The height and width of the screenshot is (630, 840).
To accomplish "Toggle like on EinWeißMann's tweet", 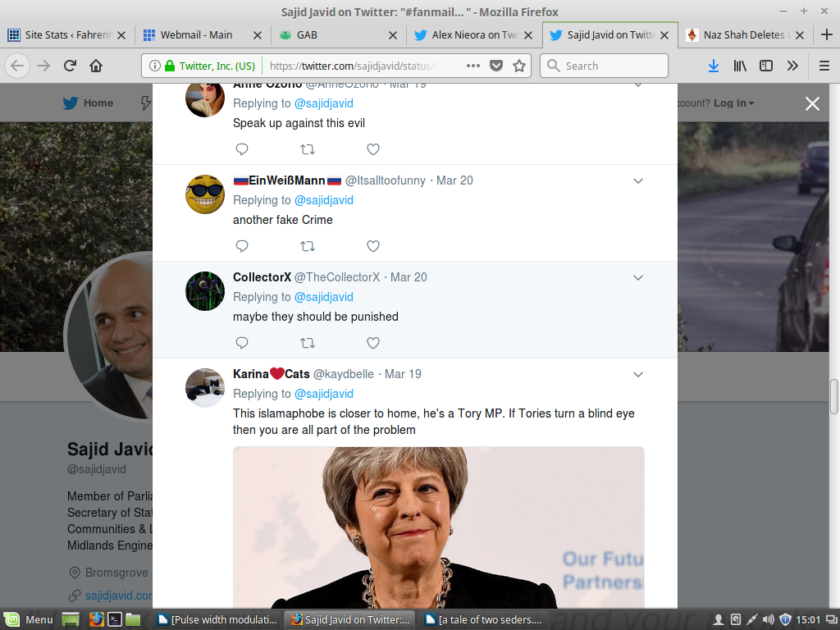I will (x=372, y=246).
